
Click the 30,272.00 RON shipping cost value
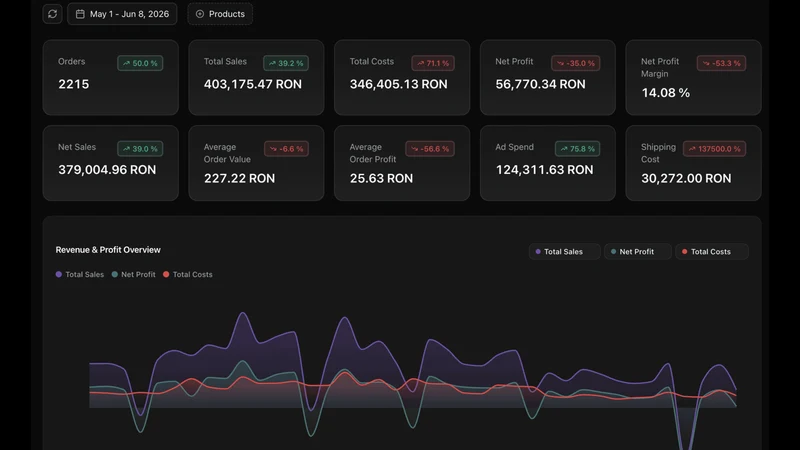(x=686, y=179)
